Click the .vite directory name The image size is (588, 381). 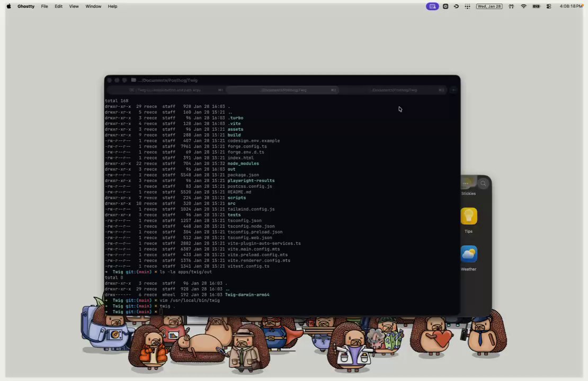click(x=234, y=124)
